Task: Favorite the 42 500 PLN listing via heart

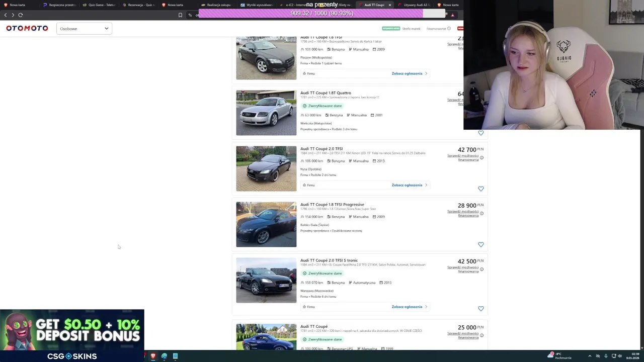Action: point(481,309)
